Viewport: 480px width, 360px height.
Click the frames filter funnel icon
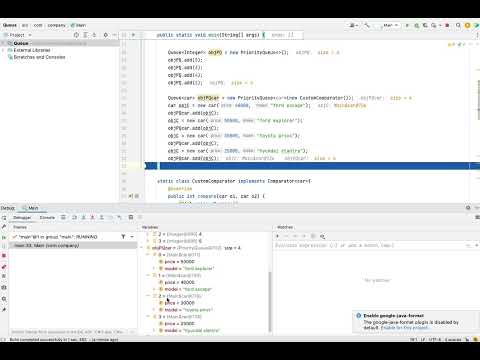(x=123, y=237)
